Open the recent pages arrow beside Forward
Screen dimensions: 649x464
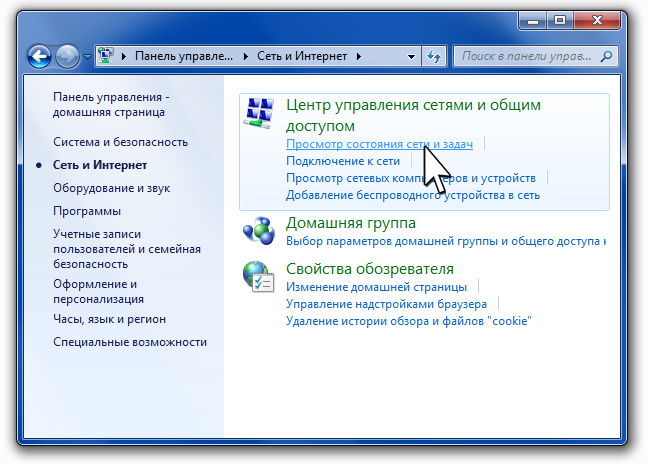88,57
